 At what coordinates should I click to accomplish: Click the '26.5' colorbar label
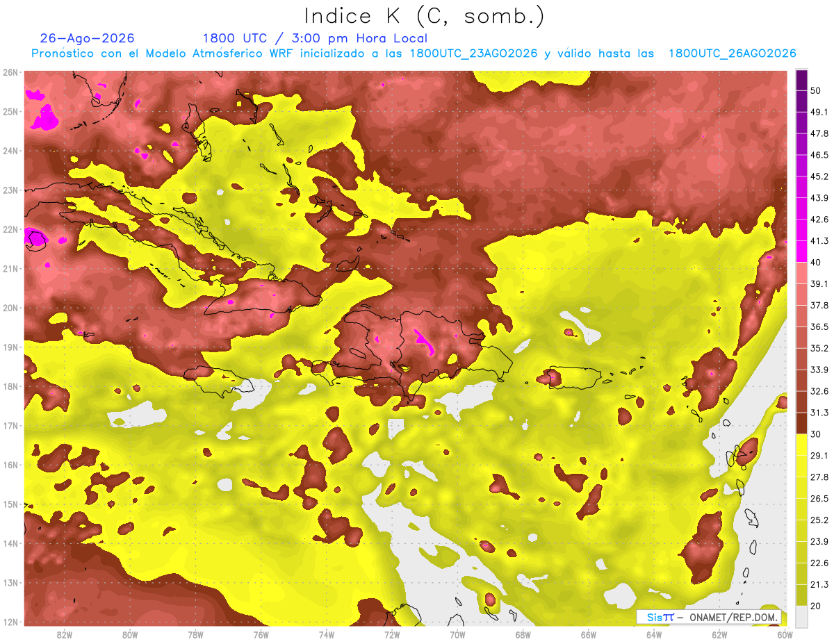coord(819,498)
